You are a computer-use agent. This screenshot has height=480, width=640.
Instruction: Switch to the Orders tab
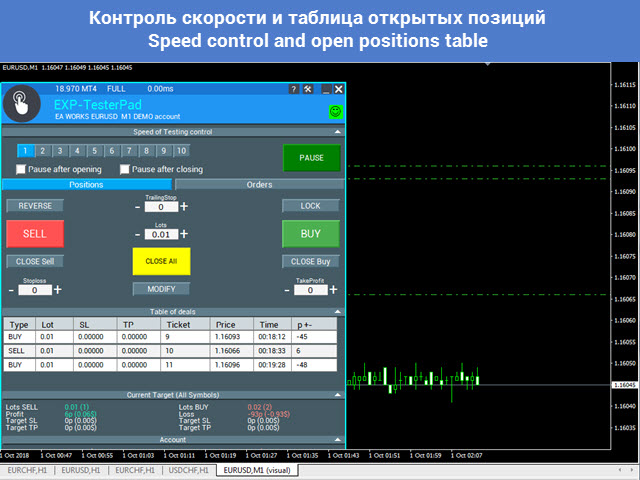pyautogui.click(x=260, y=184)
